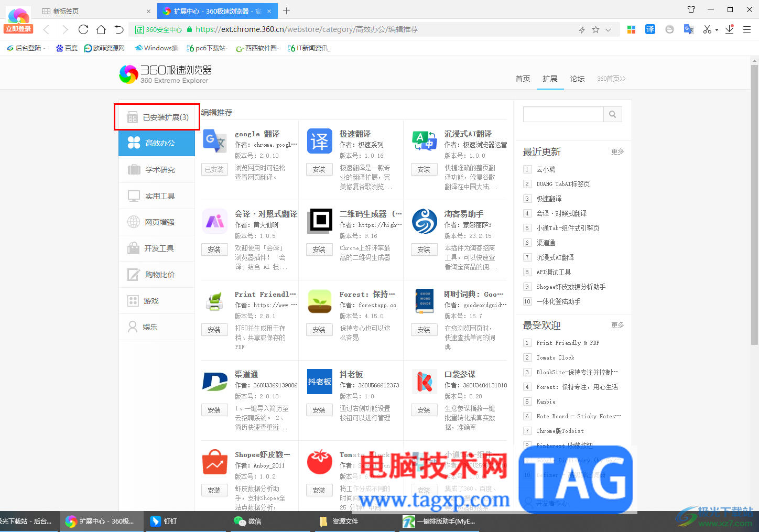This screenshot has height=532, width=759.
Task: Open Kanbie in 最受欢迎 list
Action: click(x=546, y=401)
